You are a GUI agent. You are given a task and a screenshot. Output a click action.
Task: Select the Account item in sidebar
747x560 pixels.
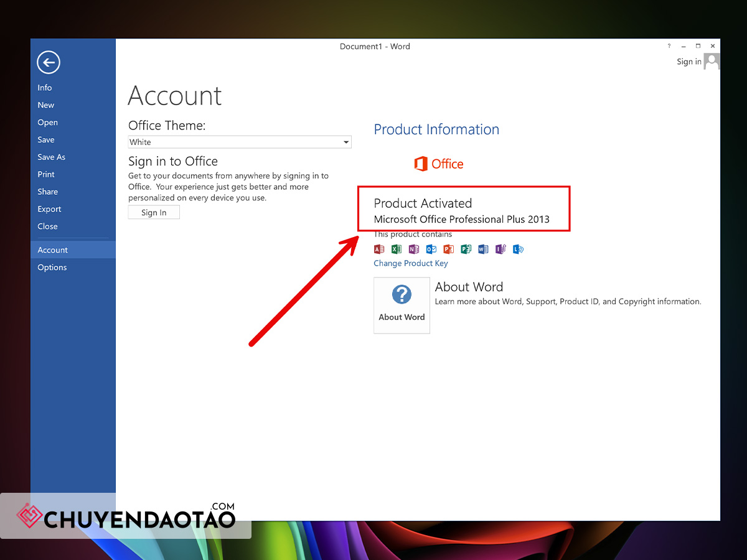pyautogui.click(x=73, y=250)
